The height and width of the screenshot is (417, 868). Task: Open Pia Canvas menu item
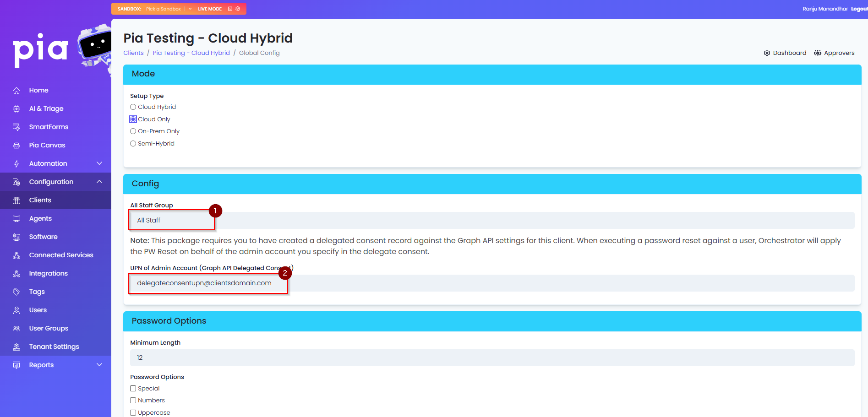coord(55,145)
